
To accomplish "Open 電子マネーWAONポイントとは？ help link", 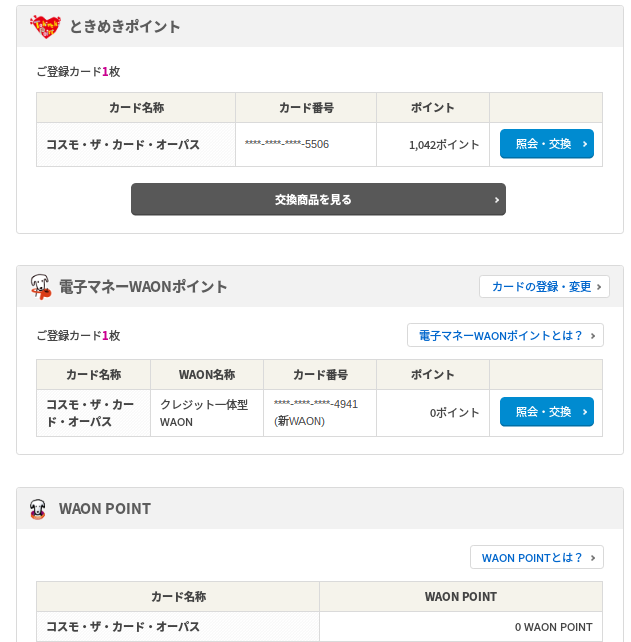I will point(505,335).
